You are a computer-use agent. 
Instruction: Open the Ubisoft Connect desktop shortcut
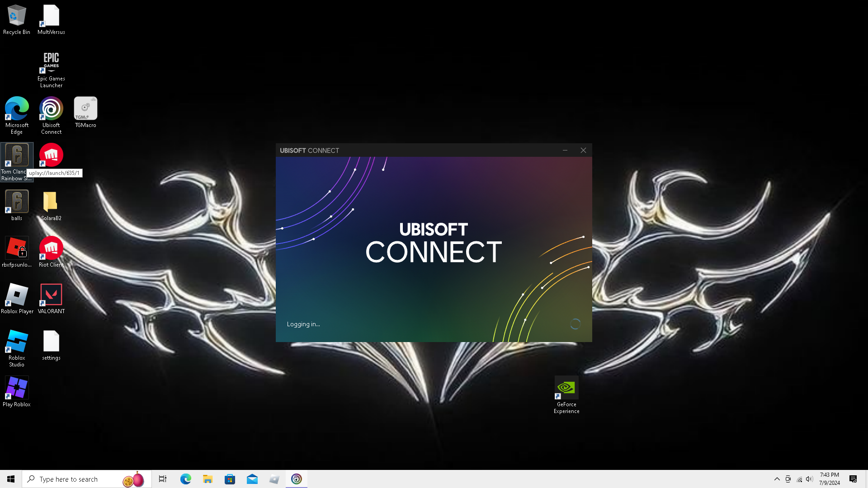[x=51, y=109]
